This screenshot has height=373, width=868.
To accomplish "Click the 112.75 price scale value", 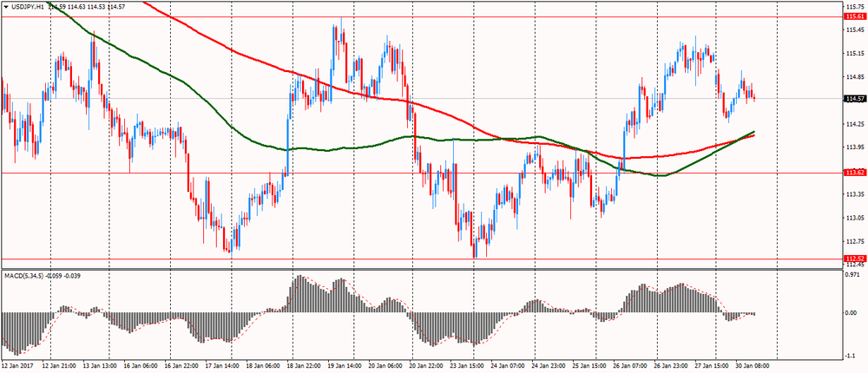I will (x=854, y=241).
